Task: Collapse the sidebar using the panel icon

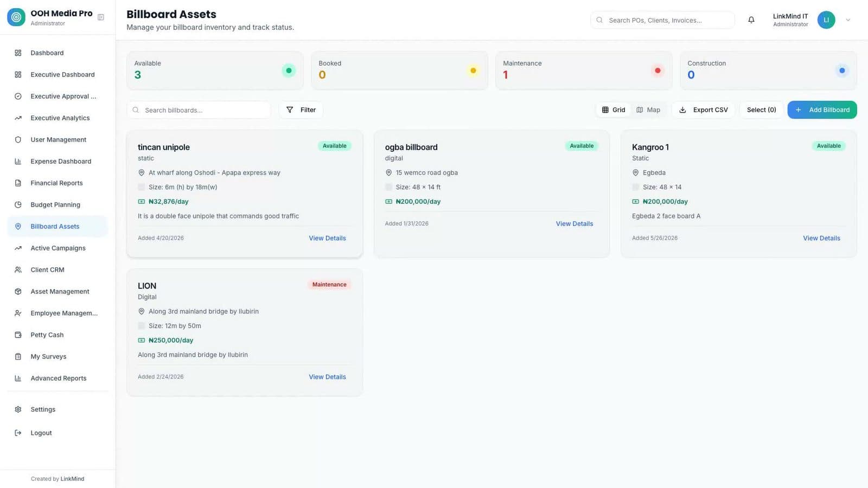Action: [x=101, y=17]
